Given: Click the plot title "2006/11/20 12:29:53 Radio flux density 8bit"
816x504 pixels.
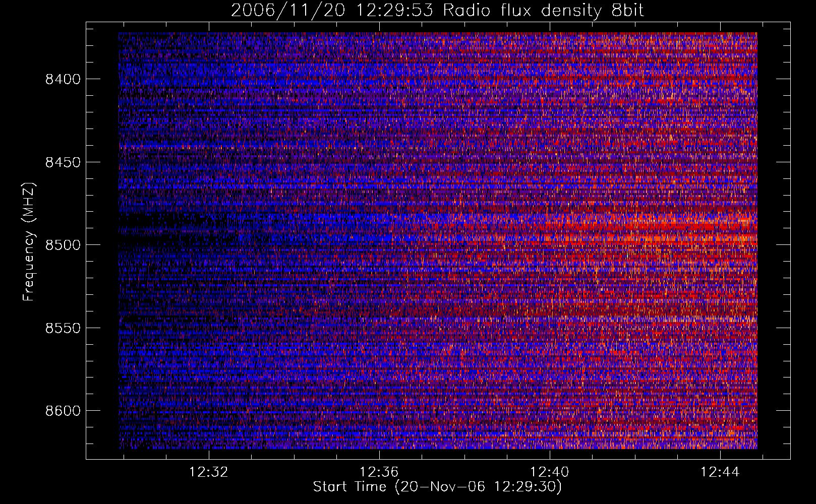Looking at the screenshot, I should (437, 10).
